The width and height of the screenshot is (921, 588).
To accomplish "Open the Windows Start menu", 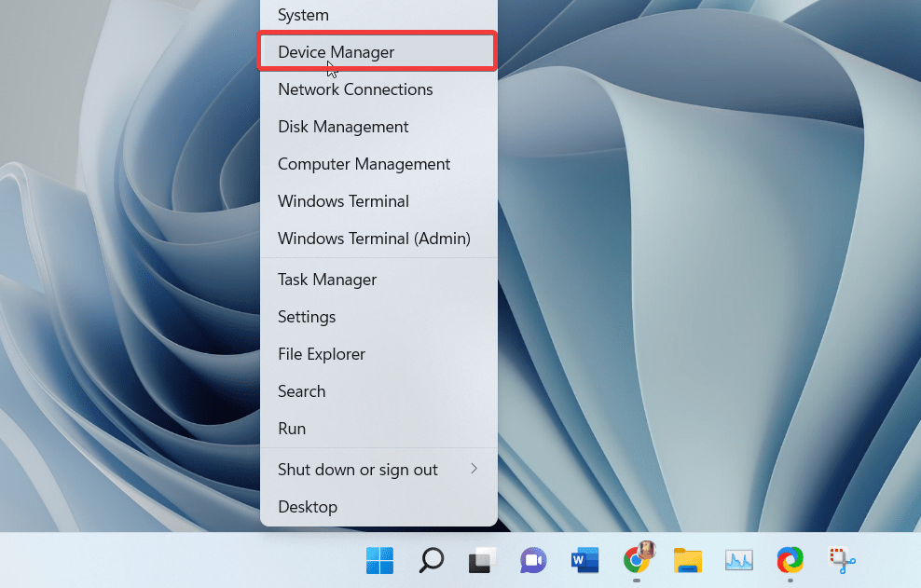I will [378, 560].
